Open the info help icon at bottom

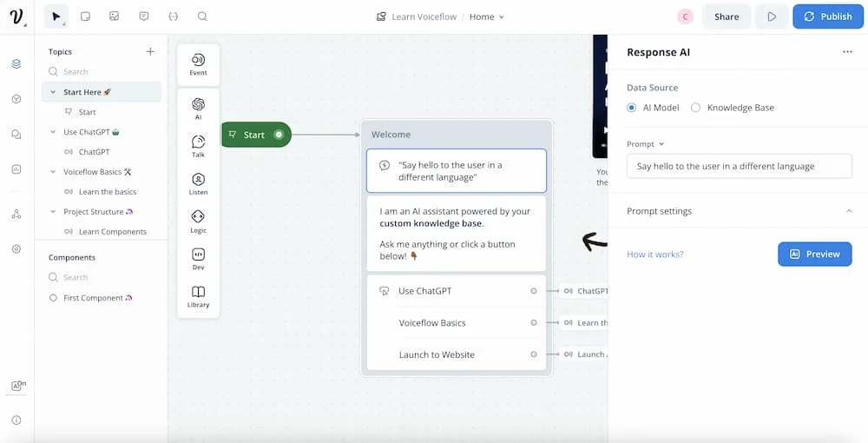[16, 420]
